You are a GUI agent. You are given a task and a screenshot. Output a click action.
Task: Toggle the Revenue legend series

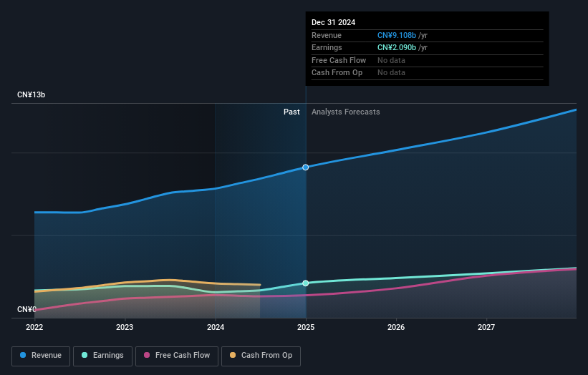pyautogui.click(x=41, y=356)
